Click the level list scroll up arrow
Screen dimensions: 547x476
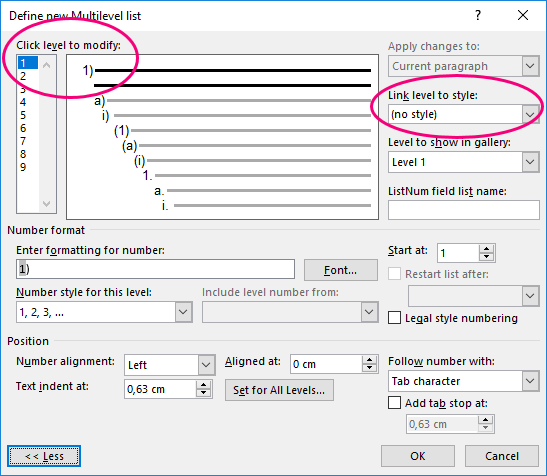pos(46,65)
